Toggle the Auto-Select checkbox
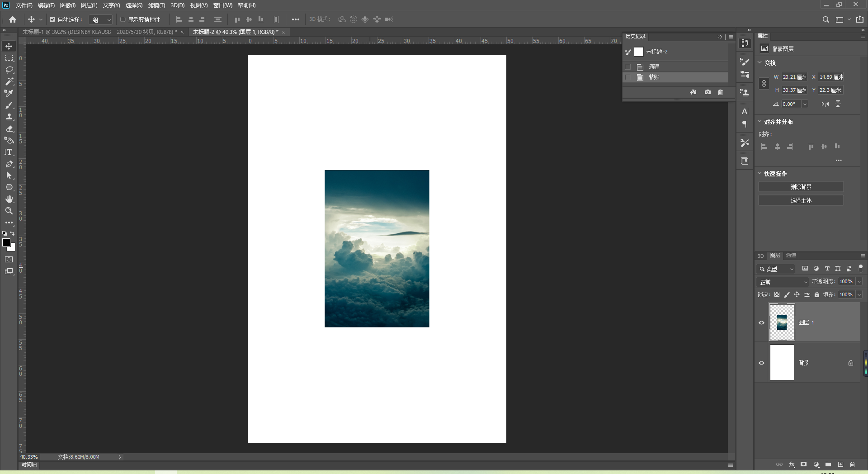 52,19
